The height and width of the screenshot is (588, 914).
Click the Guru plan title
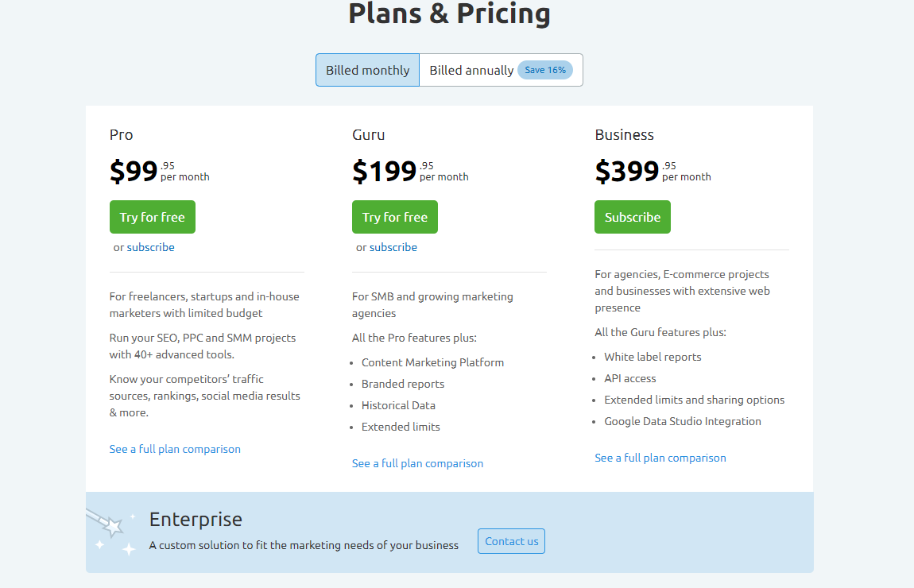pyautogui.click(x=368, y=135)
